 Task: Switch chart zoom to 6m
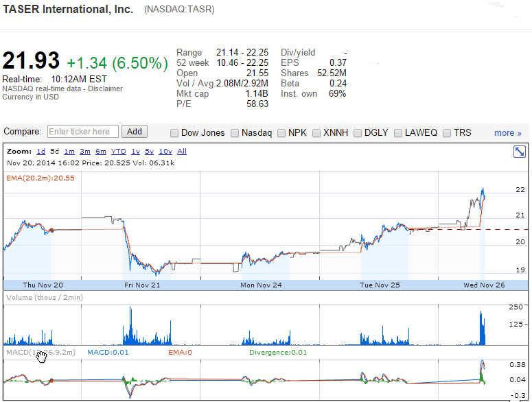101,151
